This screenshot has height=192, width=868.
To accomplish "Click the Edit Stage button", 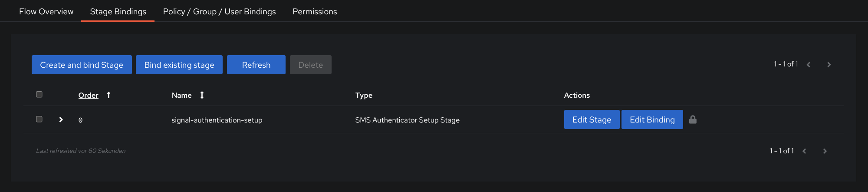I will pyautogui.click(x=592, y=119).
